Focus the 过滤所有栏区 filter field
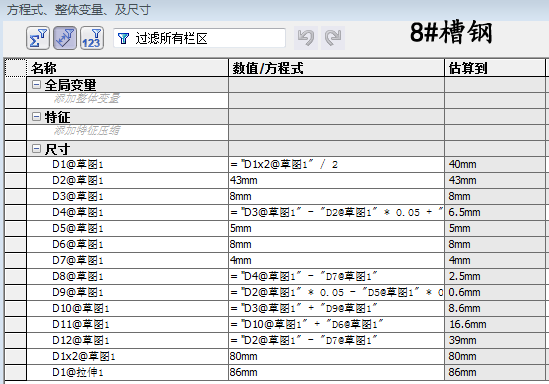This screenshot has height=384, width=549. (x=199, y=38)
